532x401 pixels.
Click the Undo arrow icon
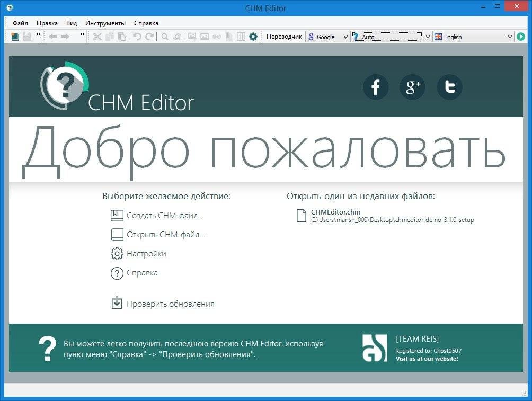[x=137, y=37]
